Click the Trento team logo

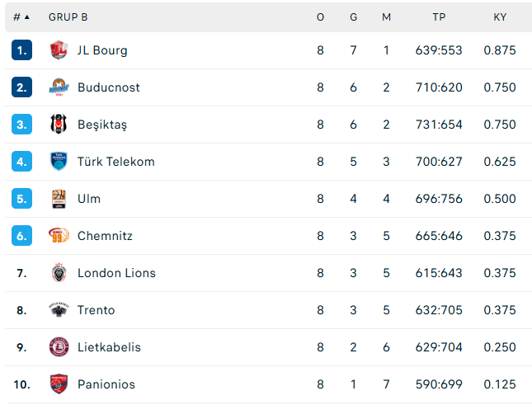click(x=59, y=310)
